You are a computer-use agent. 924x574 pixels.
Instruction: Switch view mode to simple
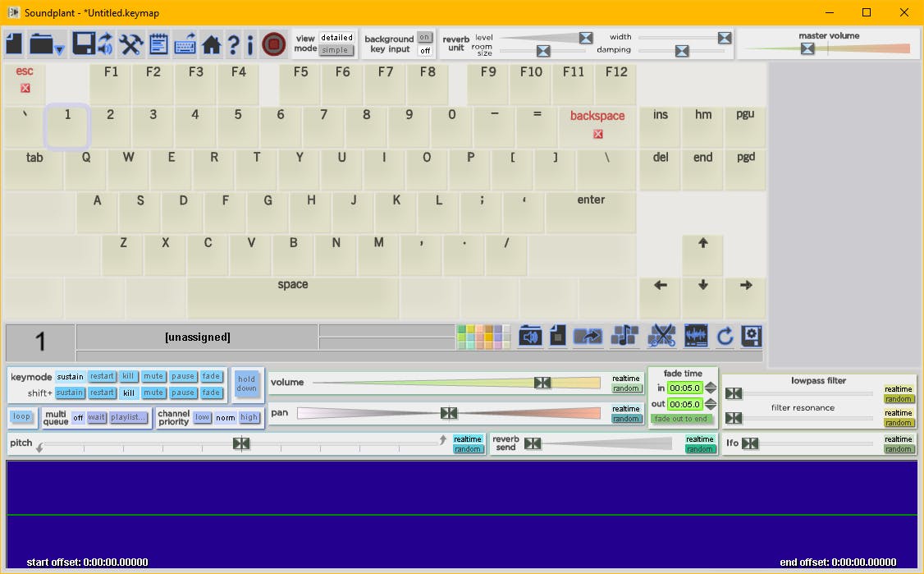(x=336, y=50)
